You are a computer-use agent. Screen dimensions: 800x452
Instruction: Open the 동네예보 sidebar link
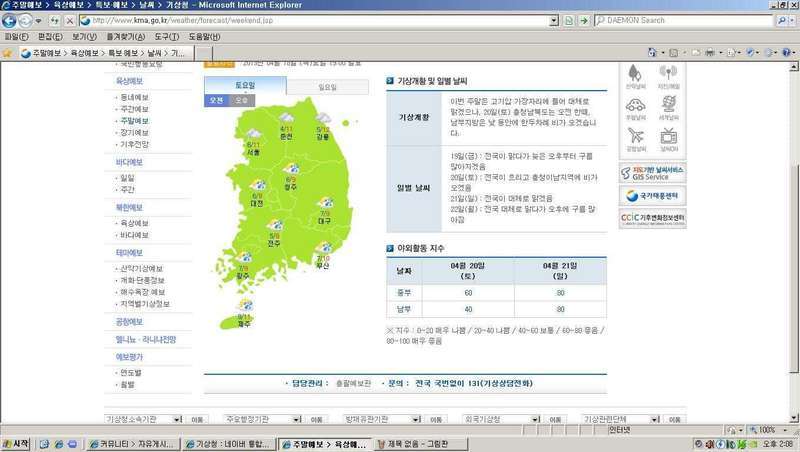point(134,97)
